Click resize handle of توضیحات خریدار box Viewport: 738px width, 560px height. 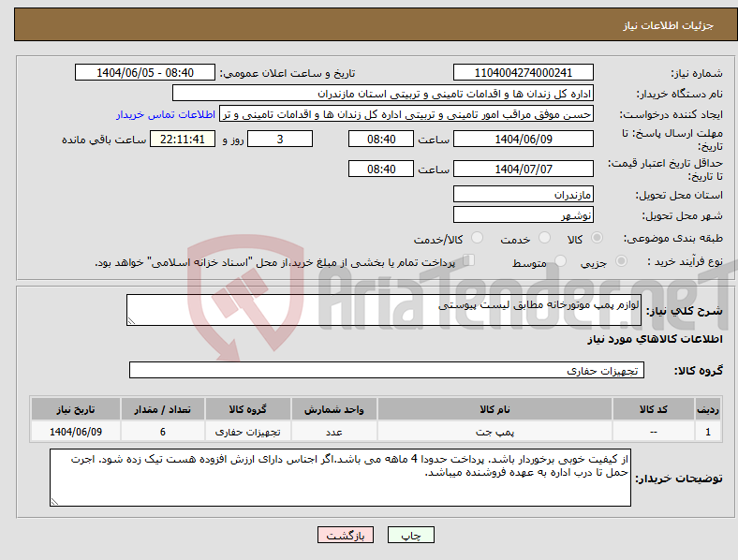click(x=54, y=502)
